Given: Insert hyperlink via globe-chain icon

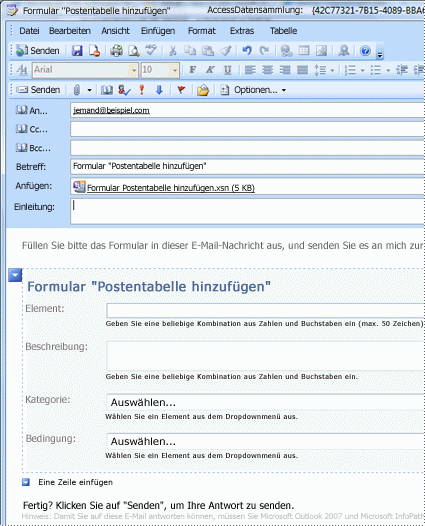Looking at the screenshot, I should tap(286, 51).
